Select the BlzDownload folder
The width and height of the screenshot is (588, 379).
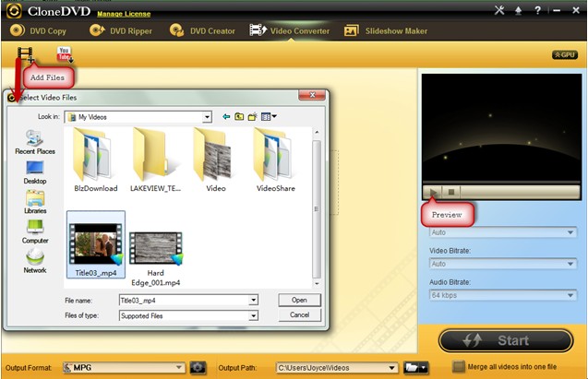(x=96, y=160)
